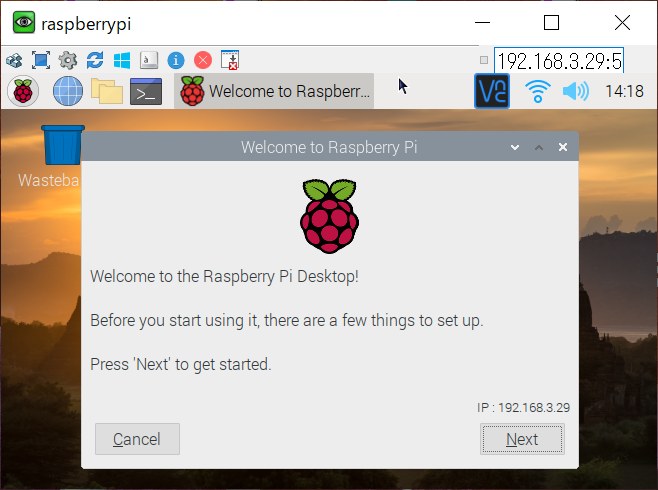Send Windows key to remote host
658x490 pixels.
pos(122,60)
